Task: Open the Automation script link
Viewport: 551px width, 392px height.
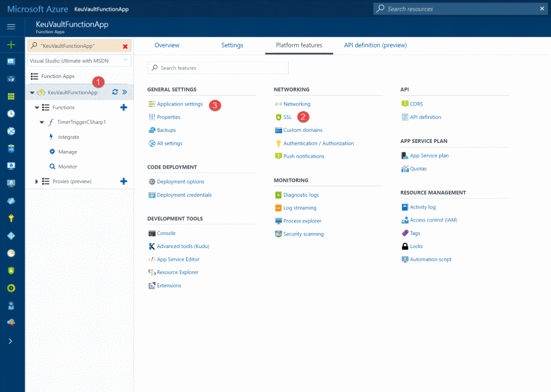Action: point(431,259)
